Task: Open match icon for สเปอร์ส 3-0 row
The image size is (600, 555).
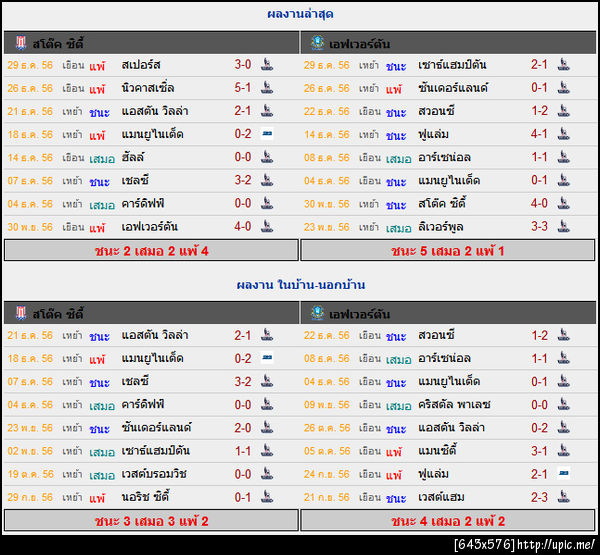Action: tap(267, 64)
